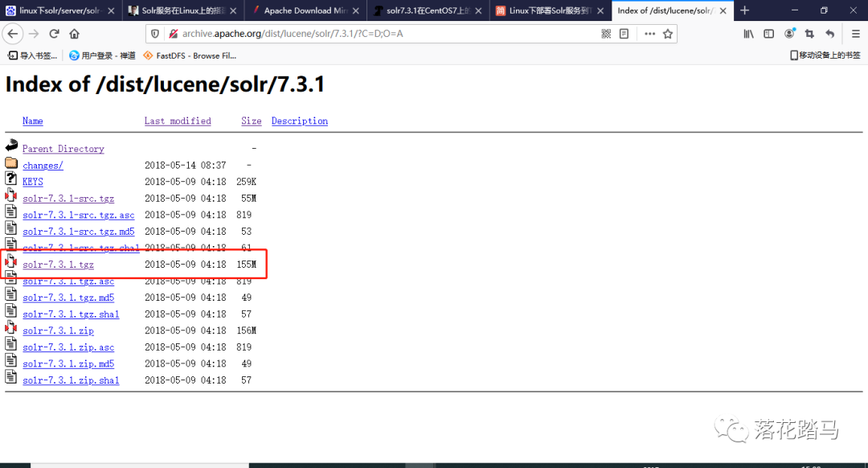This screenshot has height=468, width=868.
Task: Take a screenshot with the crop icon
Action: point(809,34)
